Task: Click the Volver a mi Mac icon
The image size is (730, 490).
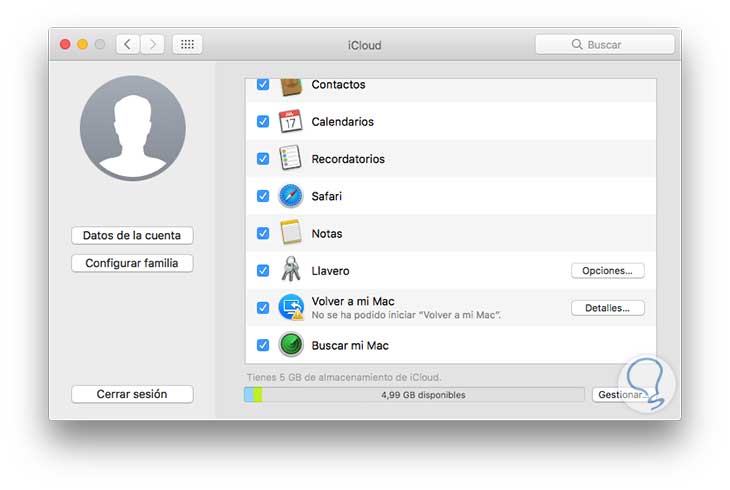Action: point(291,307)
